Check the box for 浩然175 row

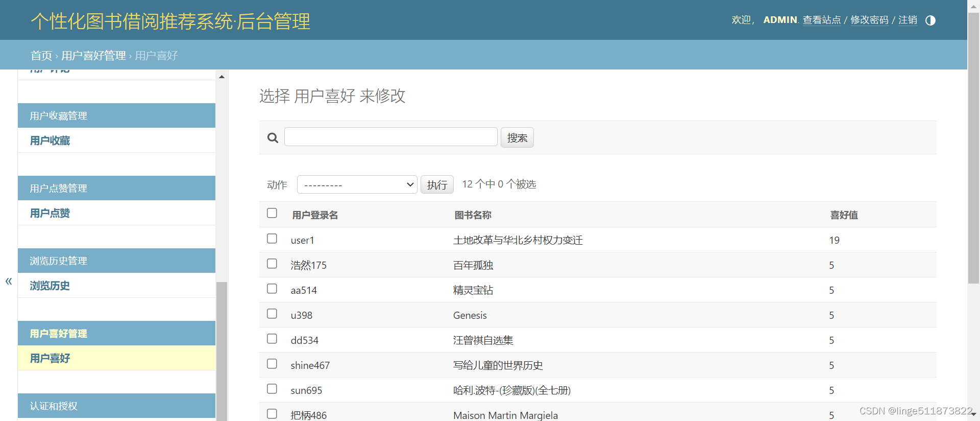pos(272,264)
